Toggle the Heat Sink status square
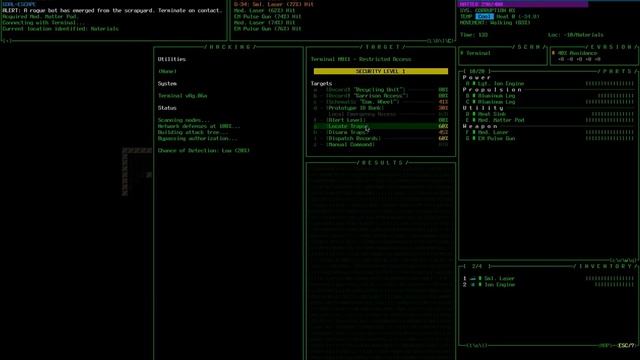The height and width of the screenshot is (360, 640). coord(473,114)
